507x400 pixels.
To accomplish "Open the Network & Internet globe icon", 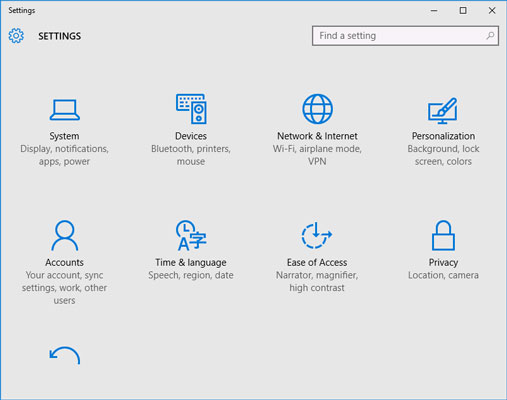I will 317,109.
